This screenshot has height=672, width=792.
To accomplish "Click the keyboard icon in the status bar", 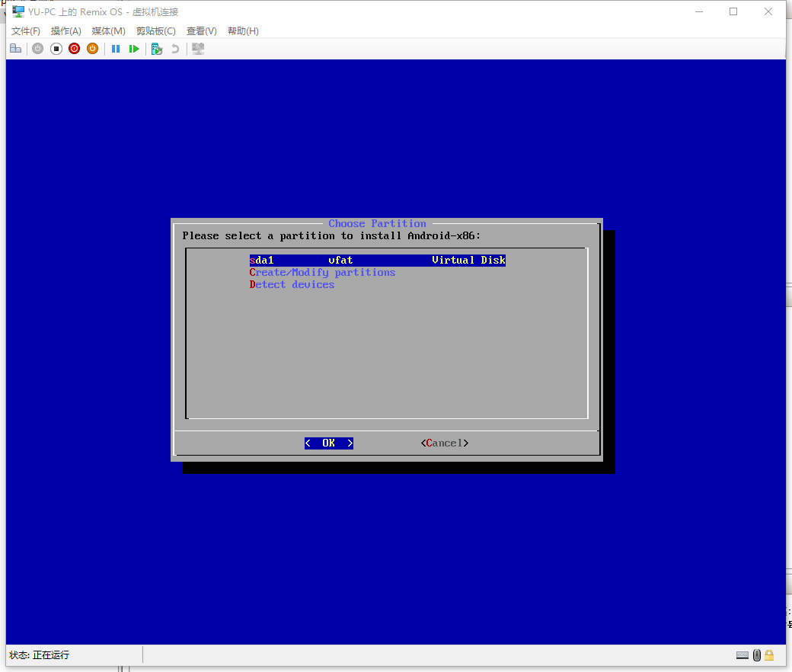I will click(742, 655).
